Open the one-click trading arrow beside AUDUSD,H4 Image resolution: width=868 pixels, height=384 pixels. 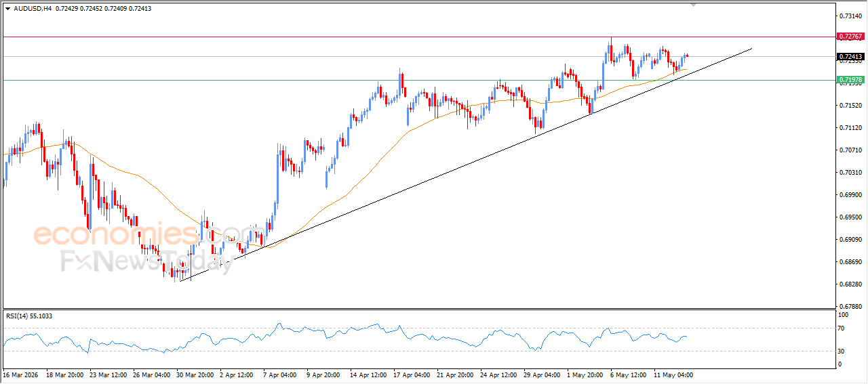(7, 8)
